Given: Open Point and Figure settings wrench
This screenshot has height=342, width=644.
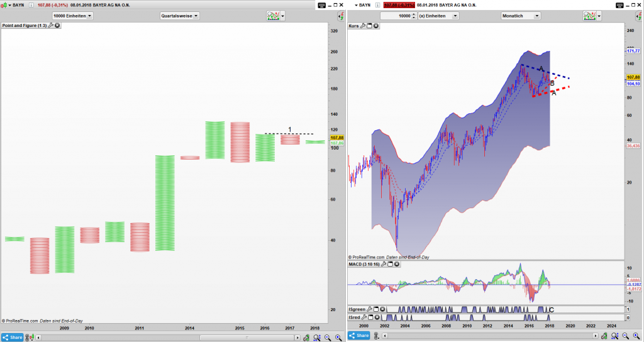Looking at the screenshot, I should tap(51, 25).
